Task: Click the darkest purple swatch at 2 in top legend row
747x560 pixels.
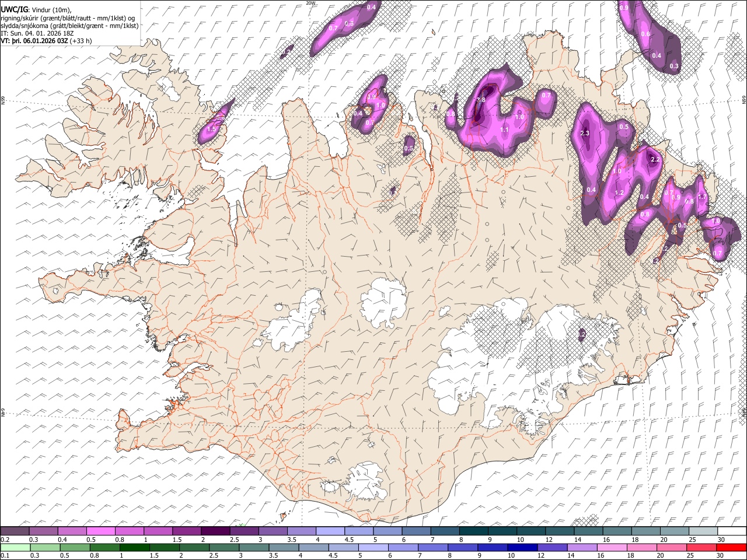Action: pos(216,531)
